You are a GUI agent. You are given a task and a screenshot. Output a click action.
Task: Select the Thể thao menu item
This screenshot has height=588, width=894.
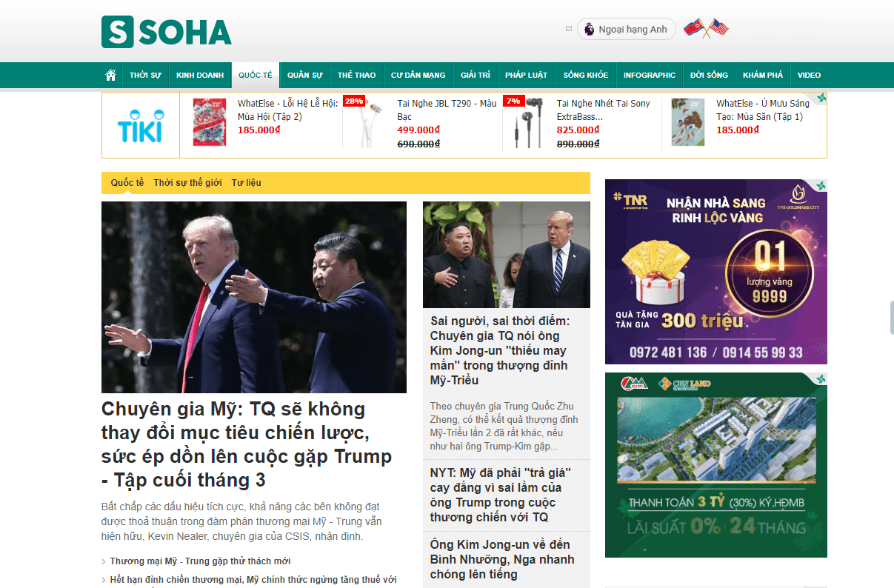tap(357, 75)
